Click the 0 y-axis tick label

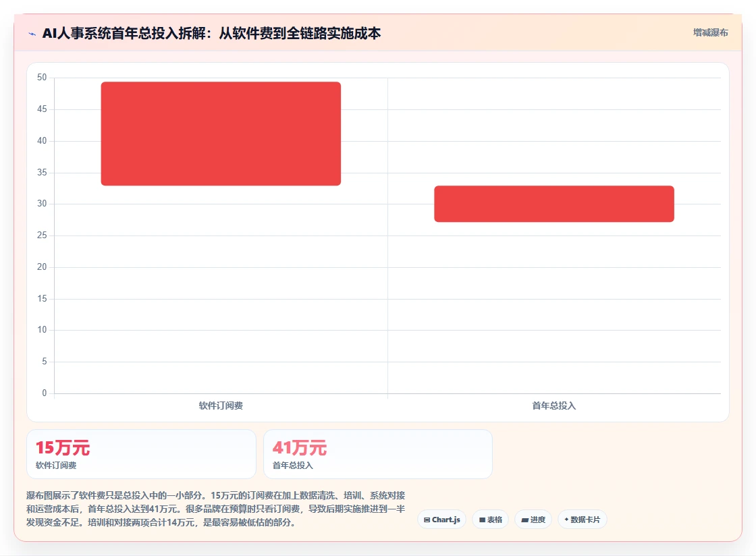coord(45,393)
